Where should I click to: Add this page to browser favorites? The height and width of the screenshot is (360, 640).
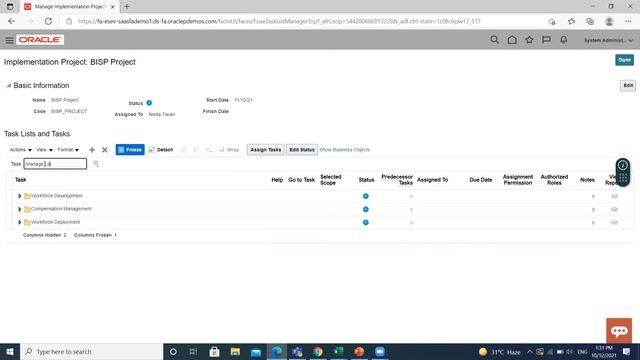[x=552, y=21]
